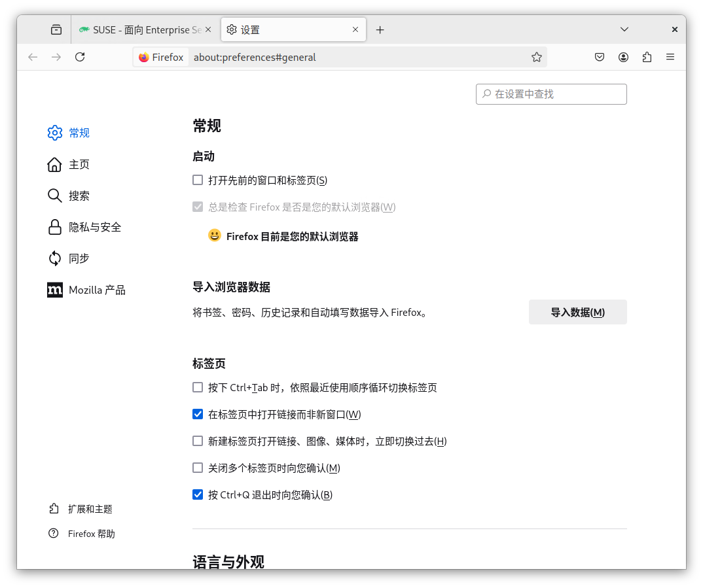Click the house icon beside 主页
This screenshot has width=703, height=588.
55,164
